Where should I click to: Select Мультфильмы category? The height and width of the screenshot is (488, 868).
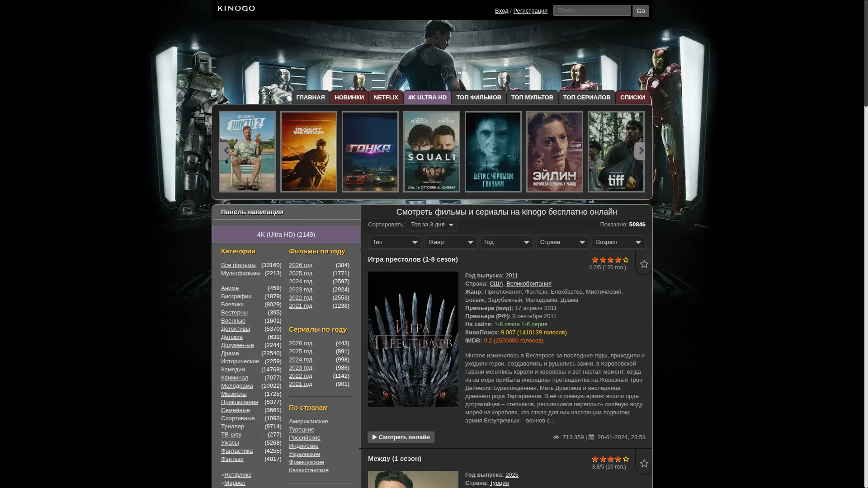(241, 273)
